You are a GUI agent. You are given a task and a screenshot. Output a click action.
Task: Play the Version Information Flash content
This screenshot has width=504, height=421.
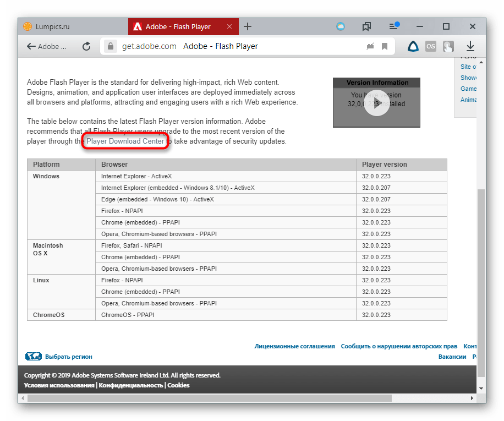coord(377,103)
